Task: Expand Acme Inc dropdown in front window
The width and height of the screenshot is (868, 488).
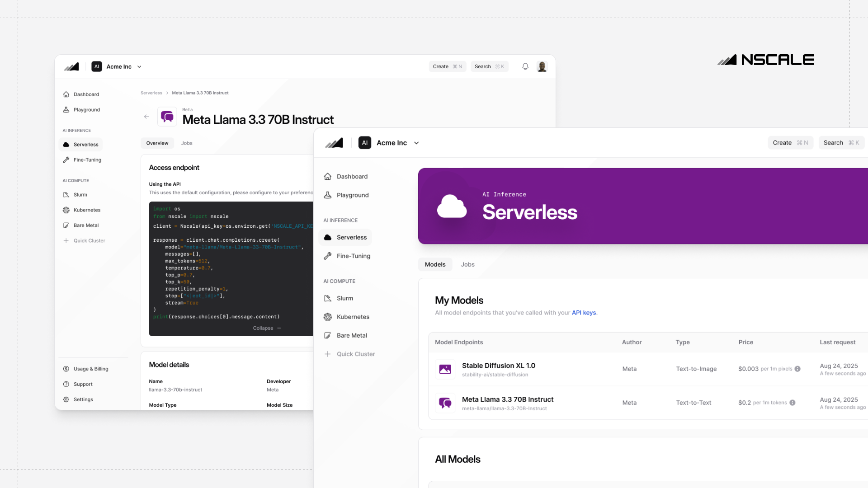Action: pos(416,143)
